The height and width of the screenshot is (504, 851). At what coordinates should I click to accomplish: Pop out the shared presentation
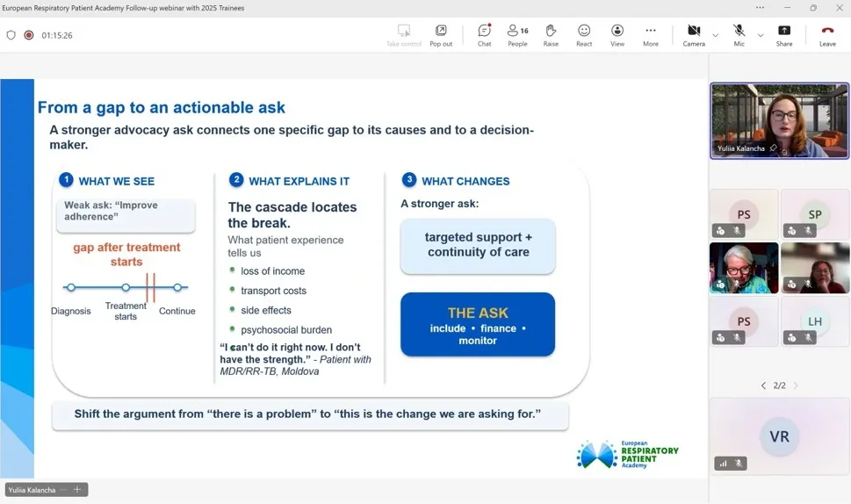tap(441, 35)
